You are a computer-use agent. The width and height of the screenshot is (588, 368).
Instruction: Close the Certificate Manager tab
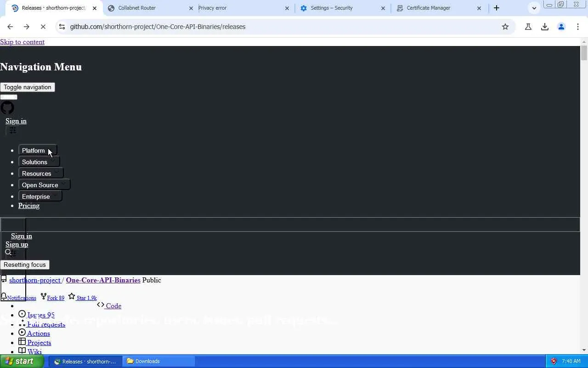coord(479,8)
